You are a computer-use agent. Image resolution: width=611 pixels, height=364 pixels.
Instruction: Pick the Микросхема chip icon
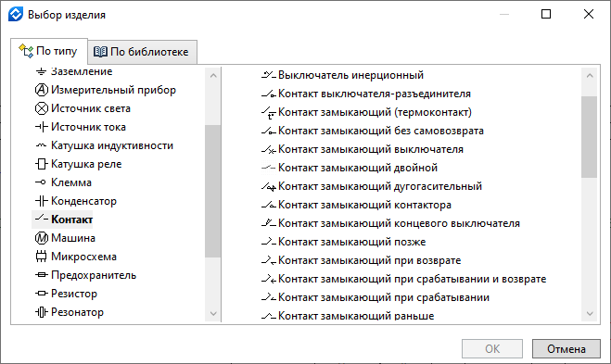point(42,257)
